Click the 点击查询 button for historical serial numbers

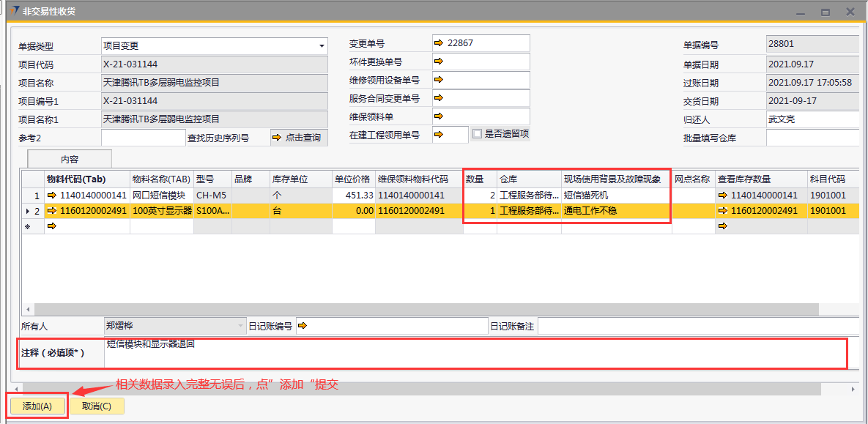(299, 137)
